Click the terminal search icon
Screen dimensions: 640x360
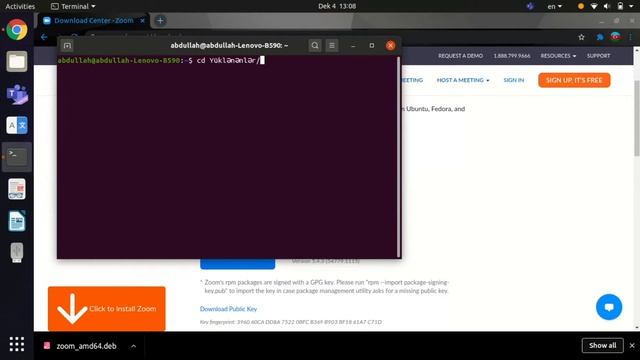[x=315, y=46]
